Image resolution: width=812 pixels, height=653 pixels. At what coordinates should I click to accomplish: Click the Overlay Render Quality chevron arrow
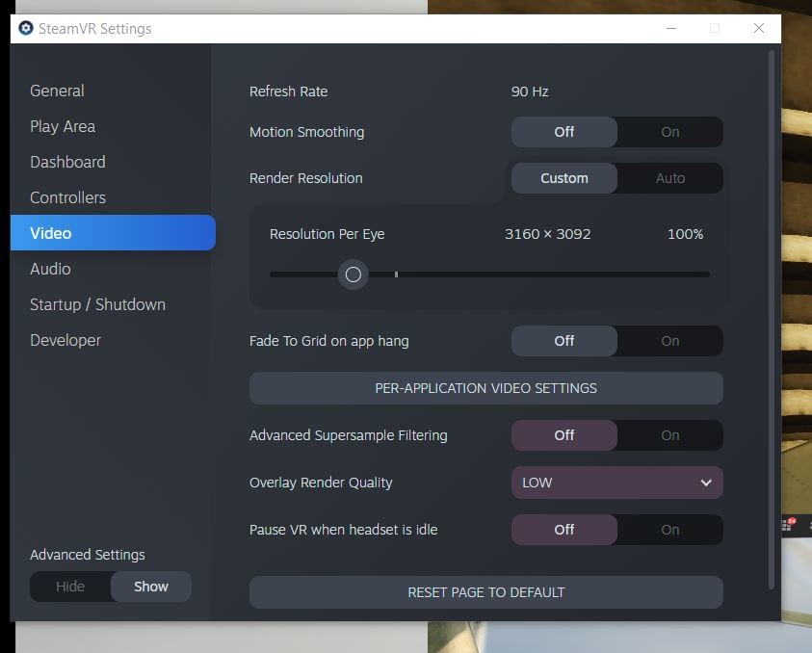(706, 483)
